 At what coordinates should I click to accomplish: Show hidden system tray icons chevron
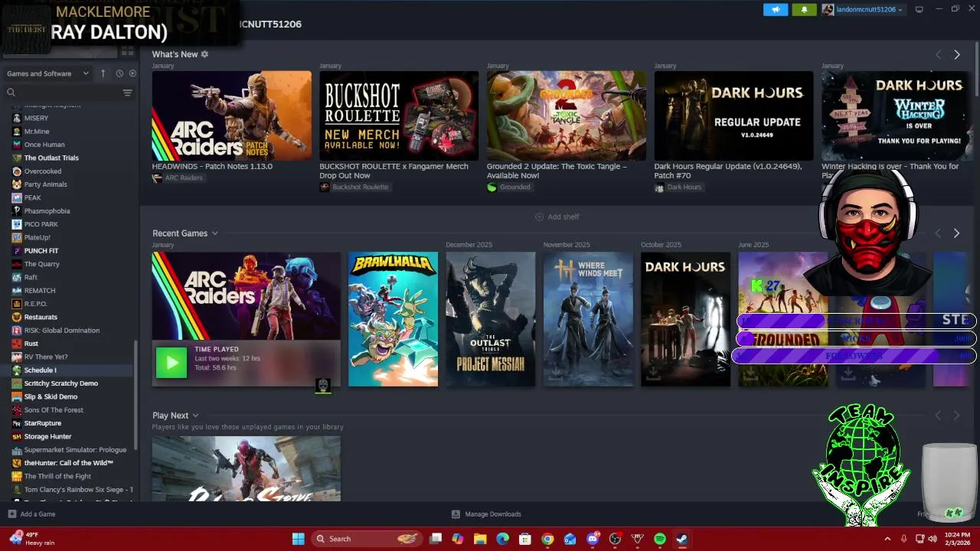(x=887, y=539)
